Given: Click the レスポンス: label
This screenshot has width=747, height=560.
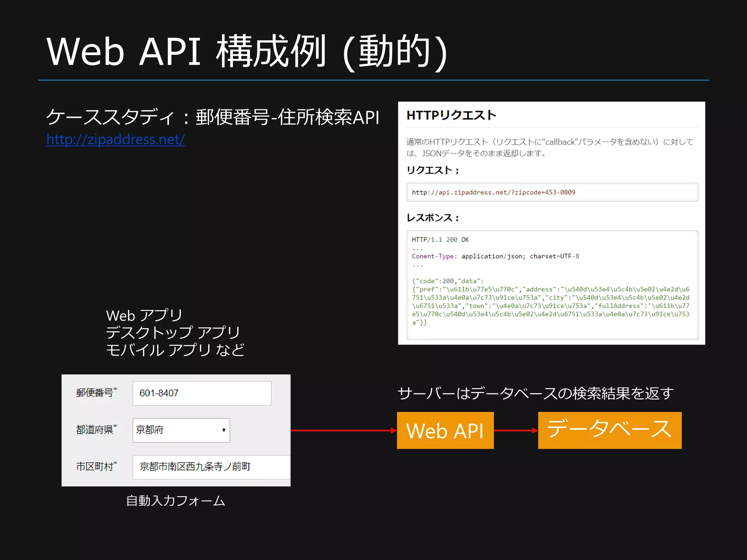Looking at the screenshot, I should click(x=433, y=218).
